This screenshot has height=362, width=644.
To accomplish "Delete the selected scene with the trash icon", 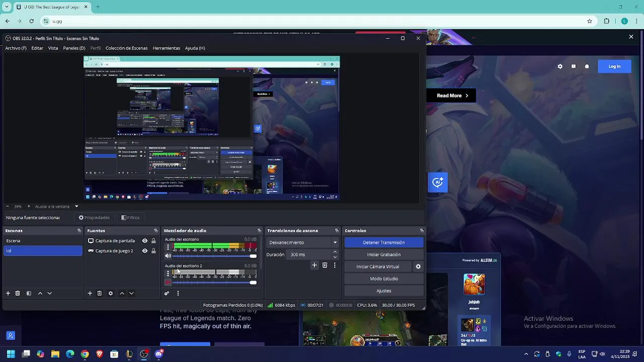I will tap(18, 293).
